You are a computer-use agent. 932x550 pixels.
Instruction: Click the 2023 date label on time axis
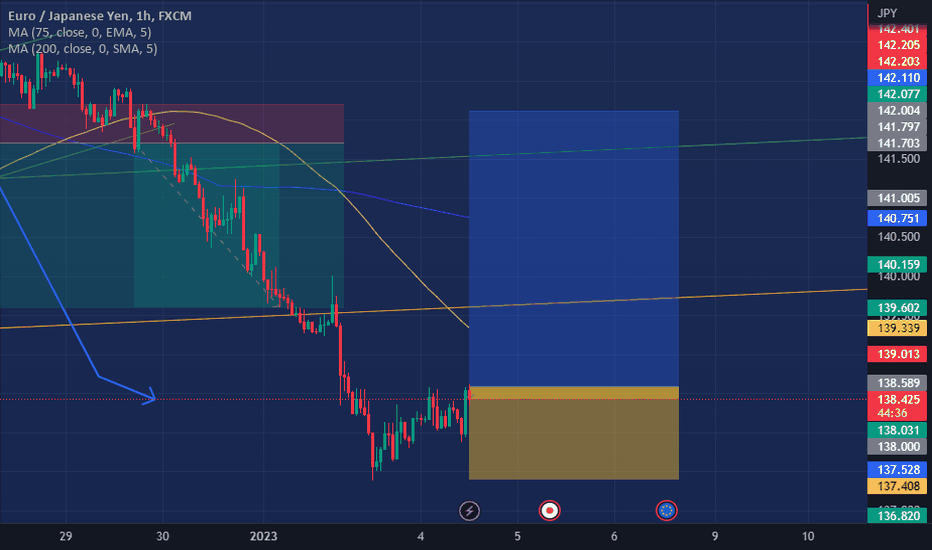(263, 536)
